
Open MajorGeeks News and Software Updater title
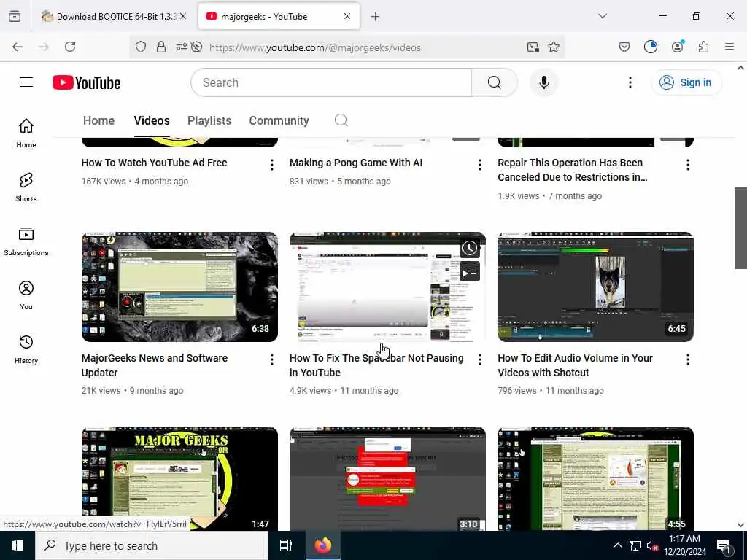click(x=155, y=365)
